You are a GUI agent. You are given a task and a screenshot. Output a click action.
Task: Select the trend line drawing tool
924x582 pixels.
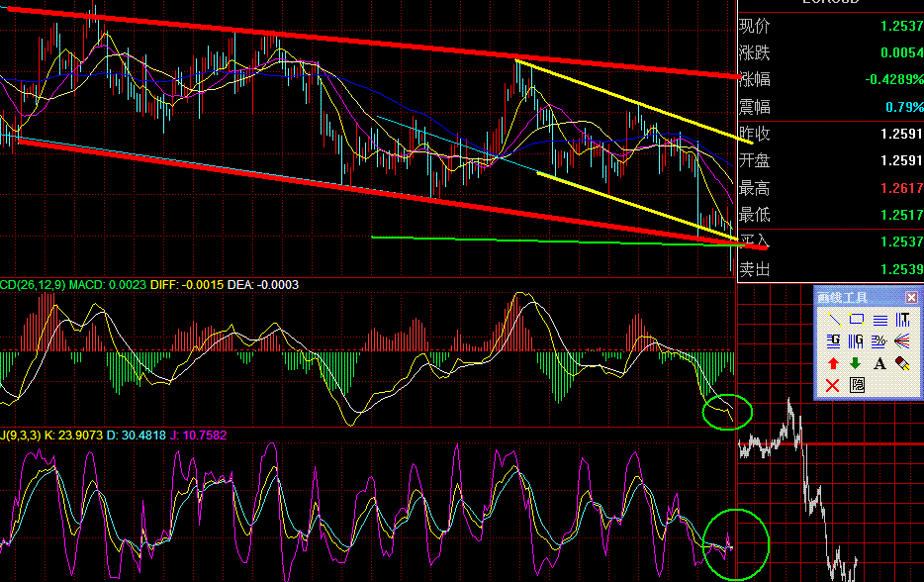[x=834, y=320]
